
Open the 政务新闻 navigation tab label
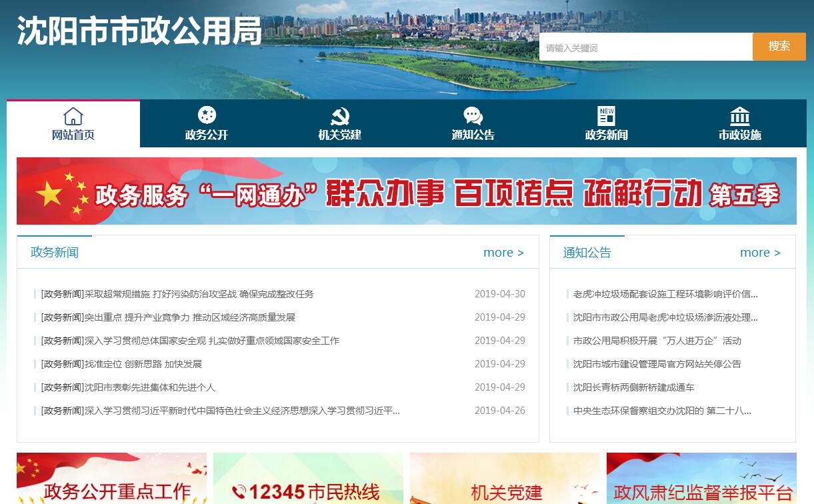tap(607, 135)
